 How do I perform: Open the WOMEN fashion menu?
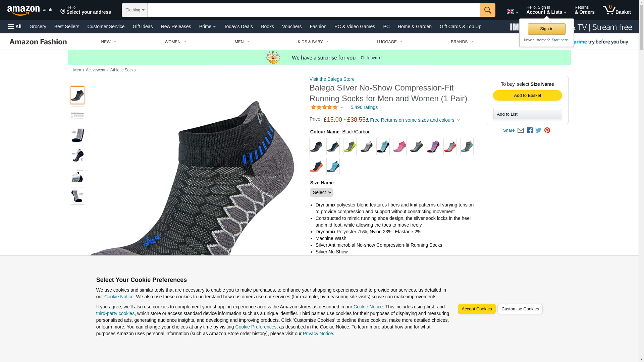pos(175,42)
